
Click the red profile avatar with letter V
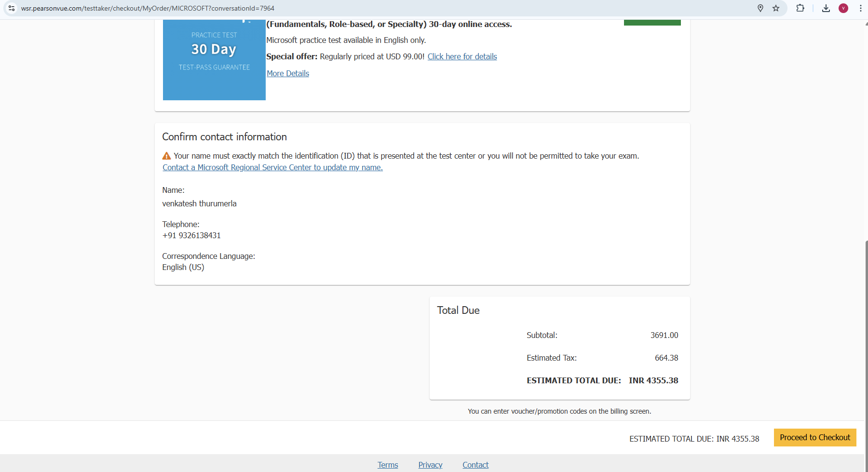[x=844, y=8]
